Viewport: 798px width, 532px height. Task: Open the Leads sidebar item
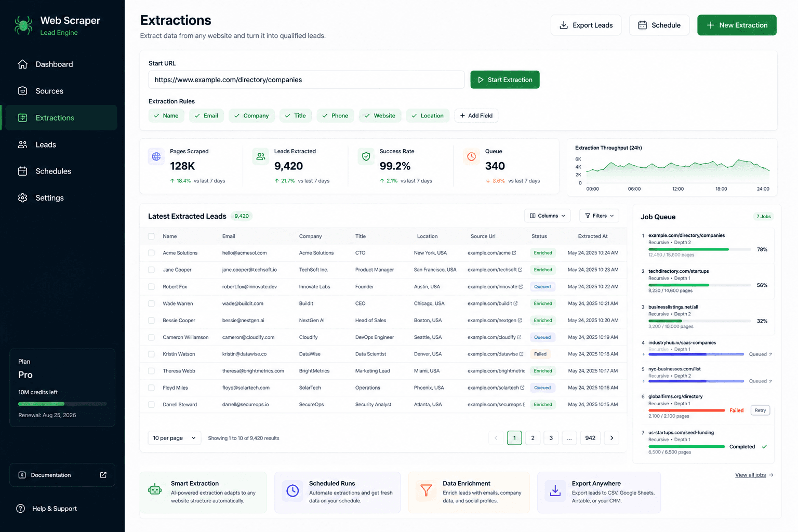[x=61, y=144]
